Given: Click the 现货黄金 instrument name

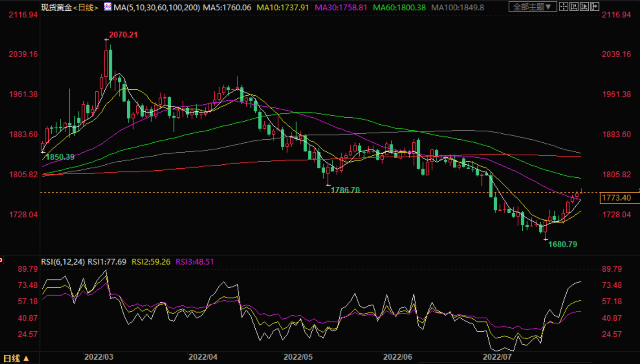Looking at the screenshot, I should 56,8.
